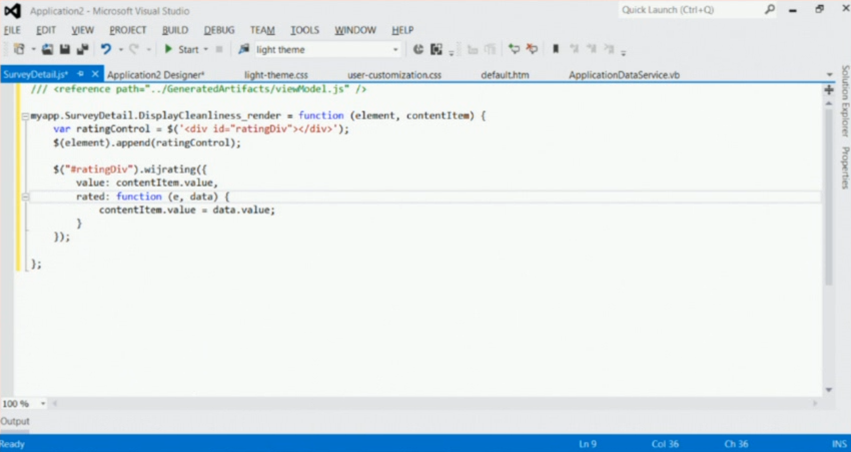Open the Redo history dropdown arrow
The height and width of the screenshot is (452, 851).
(x=149, y=49)
